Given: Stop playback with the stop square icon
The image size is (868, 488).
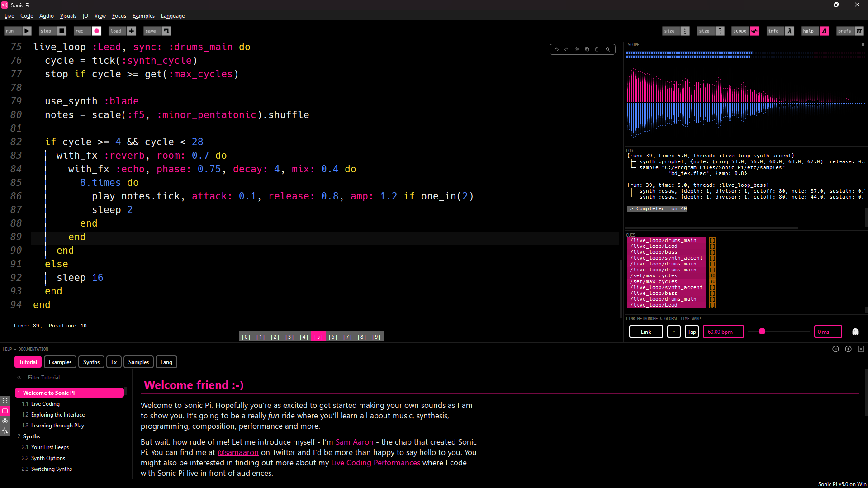Looking at the screenshot, I should [62, 31].
